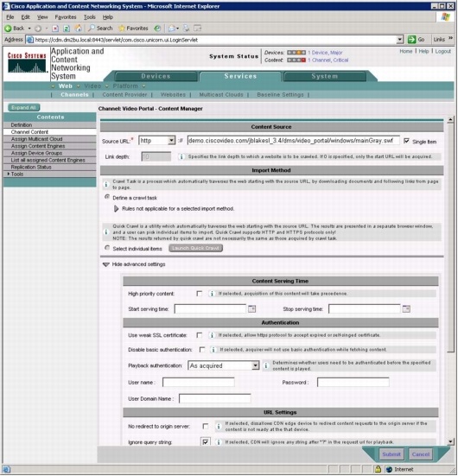Click the info icon for High priority content
This screenshot has height=476, width=458.
(212, 294)
